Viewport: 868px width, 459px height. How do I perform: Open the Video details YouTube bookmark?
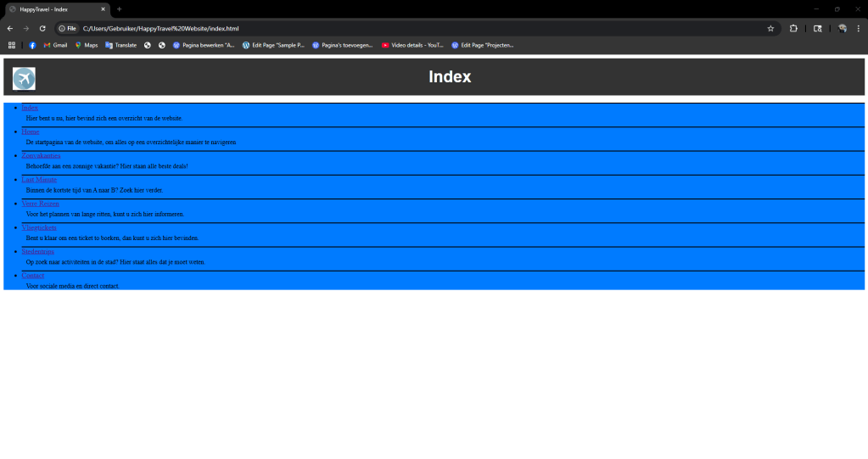412,45
